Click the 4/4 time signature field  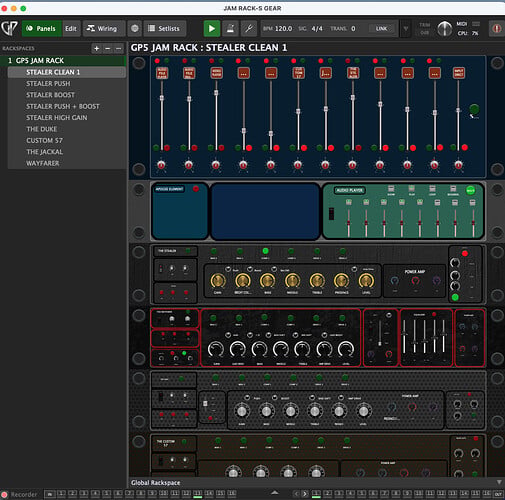[317, 29]
